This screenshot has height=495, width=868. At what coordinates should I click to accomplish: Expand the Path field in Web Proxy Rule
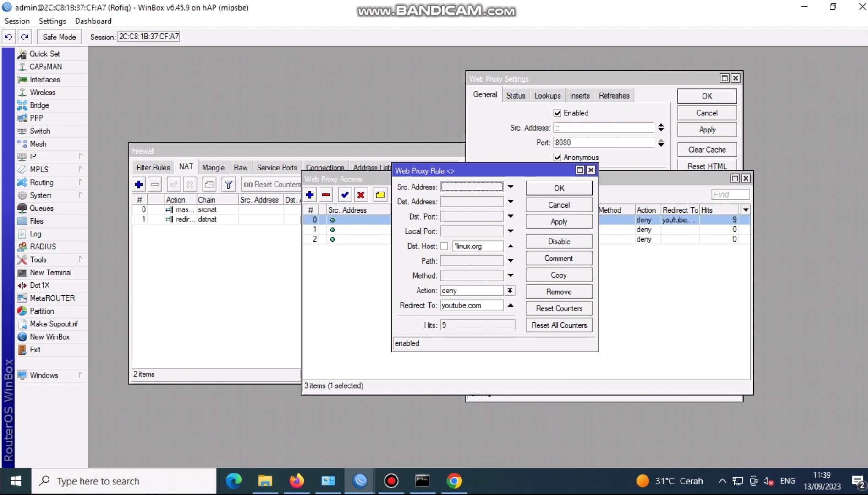pyautogui.click(x=510, y=260)
